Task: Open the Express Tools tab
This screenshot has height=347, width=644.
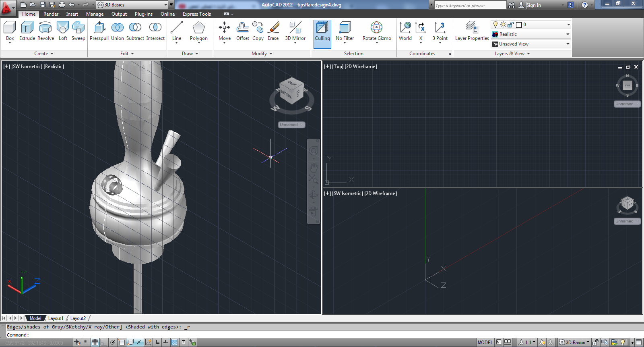Action: [197, 14]
